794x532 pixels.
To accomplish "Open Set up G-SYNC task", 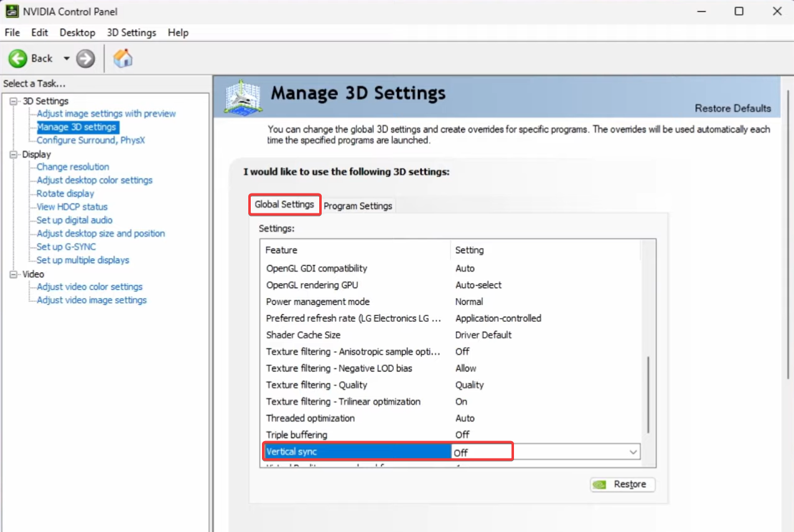I will 66,247.
